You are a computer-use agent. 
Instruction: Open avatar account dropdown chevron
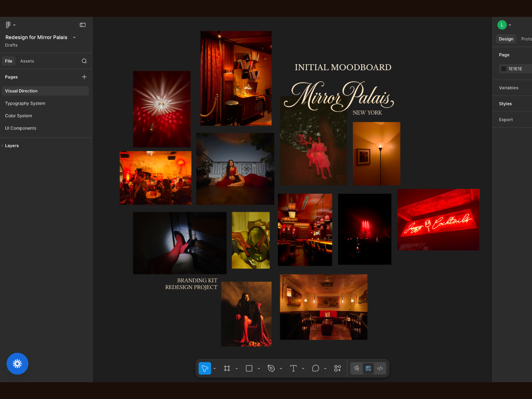pos(510,25)
